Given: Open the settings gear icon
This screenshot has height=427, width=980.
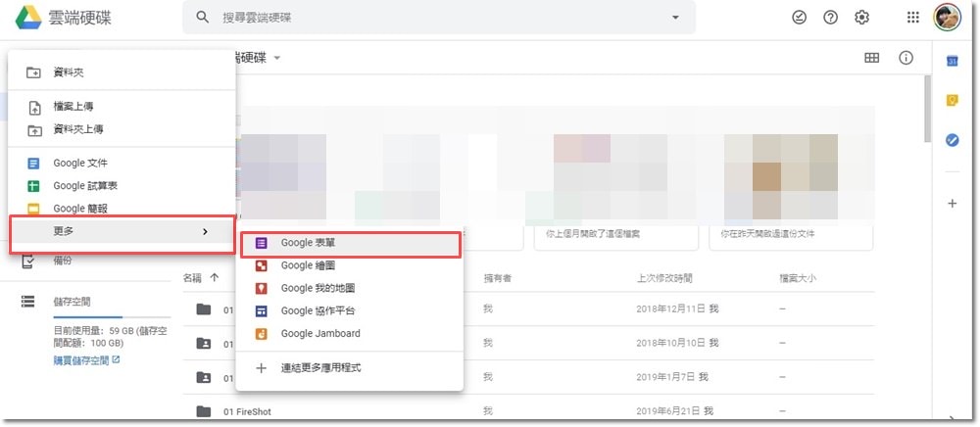Looking at the screenshot, I should coord(862,18).
